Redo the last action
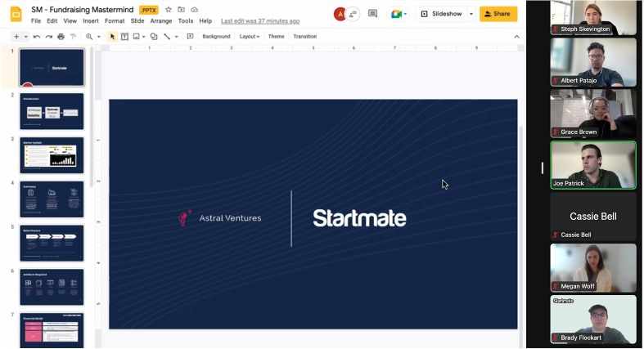Viewport: 644px width, 349px height. click(49, 37)
